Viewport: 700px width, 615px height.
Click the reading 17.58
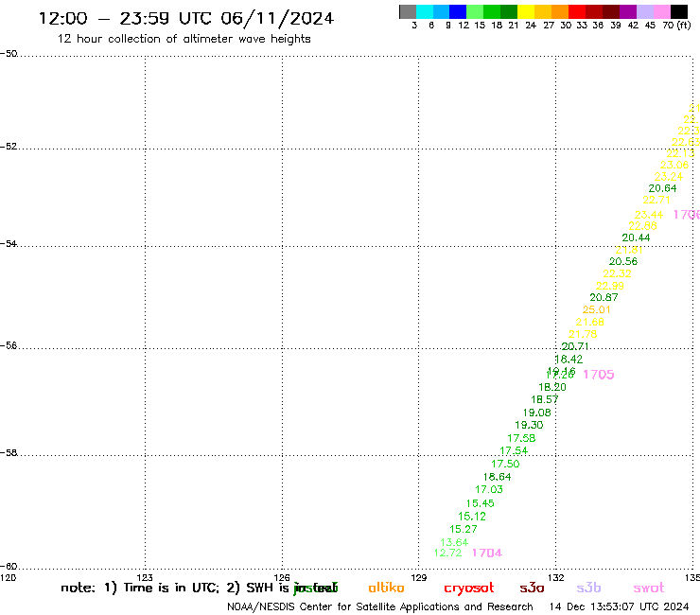521,439
